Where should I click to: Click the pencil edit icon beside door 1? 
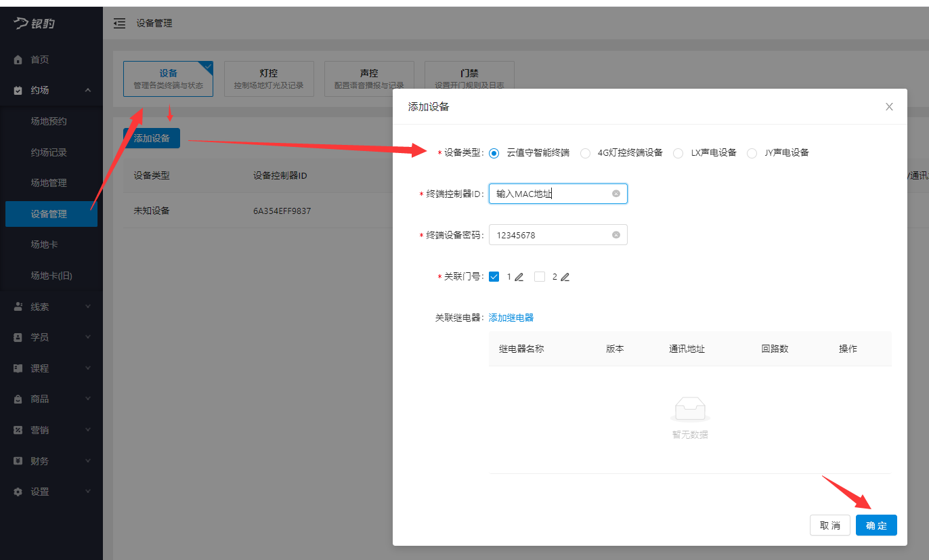click(x=519, y=277)
